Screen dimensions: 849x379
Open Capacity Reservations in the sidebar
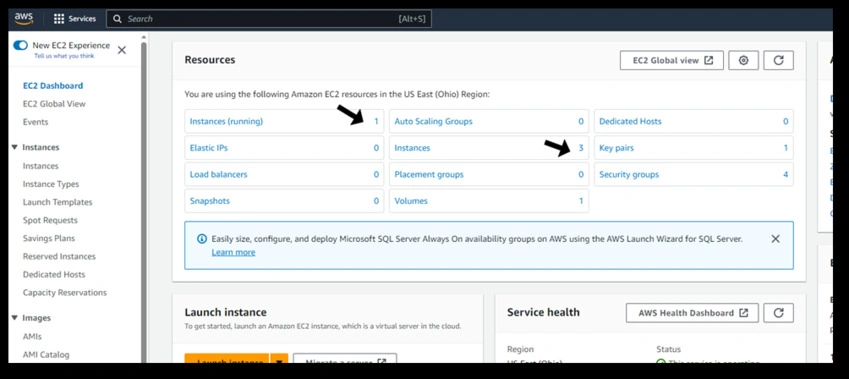(64, 292)
